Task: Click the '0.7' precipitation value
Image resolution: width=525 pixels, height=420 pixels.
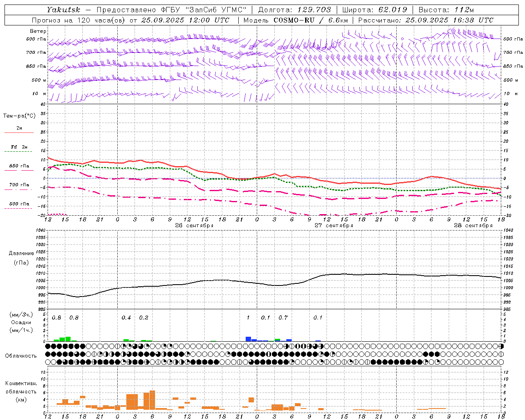Action: [x=283, y=318]
